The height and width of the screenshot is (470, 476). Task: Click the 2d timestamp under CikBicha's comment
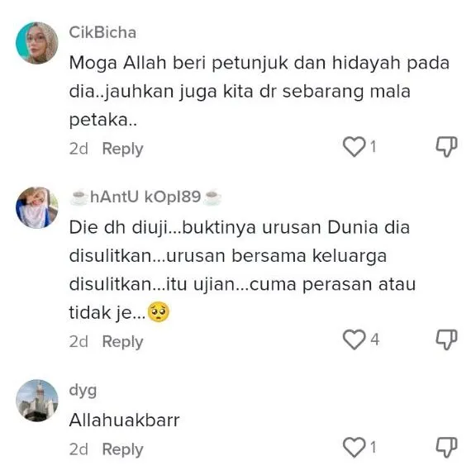[x=79, y=149]
